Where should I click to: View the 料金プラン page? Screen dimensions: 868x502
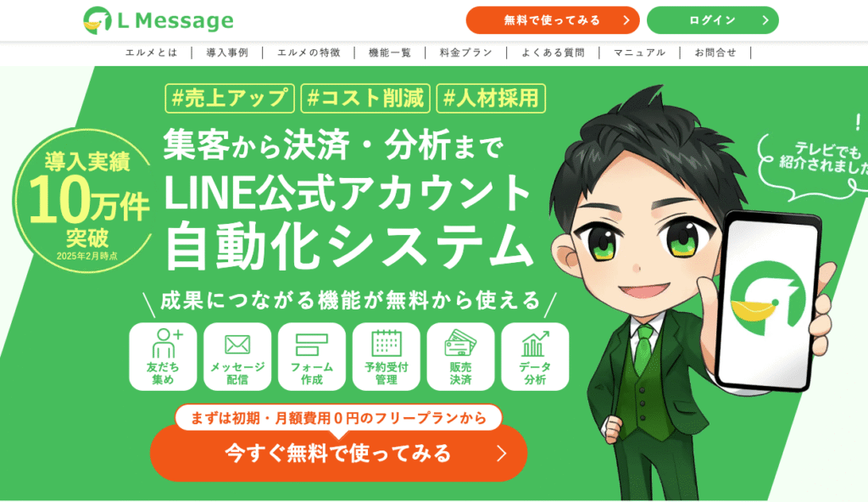click(465, 53)
